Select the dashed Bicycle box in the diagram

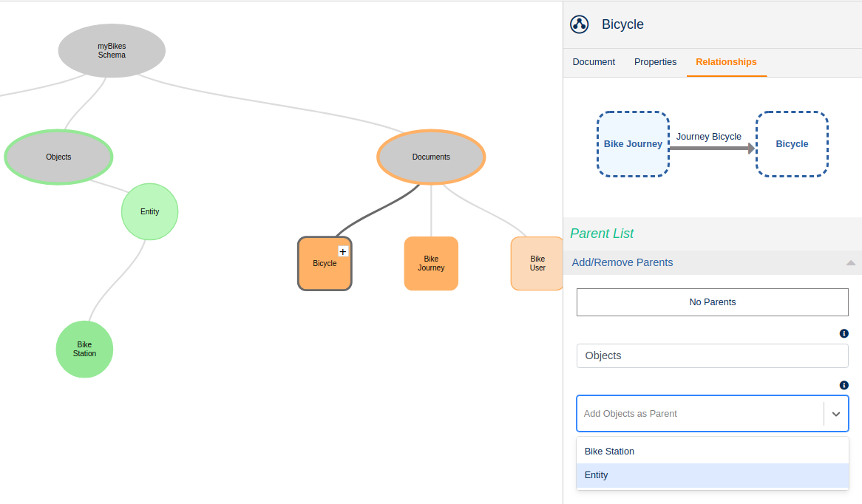click(792, 143)
